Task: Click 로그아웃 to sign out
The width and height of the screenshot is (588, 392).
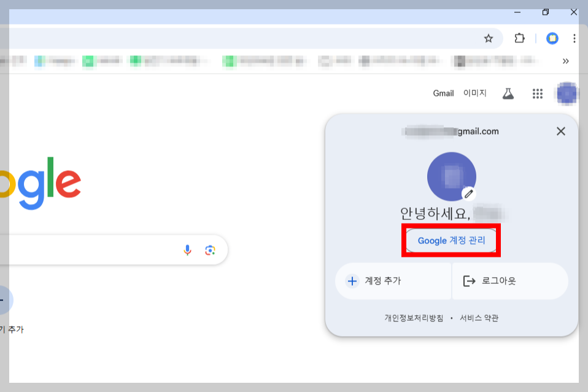Action: (510, 281)
